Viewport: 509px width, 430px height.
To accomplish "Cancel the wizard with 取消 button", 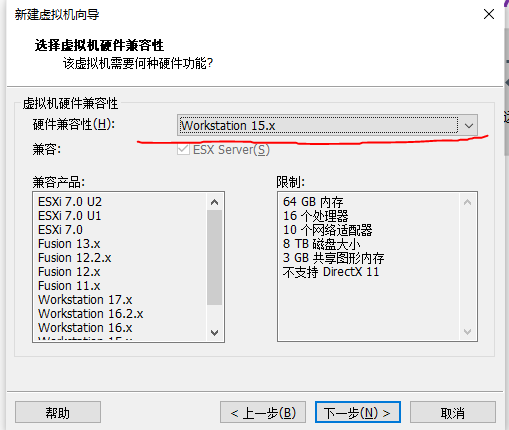I will tap(453, 413).
